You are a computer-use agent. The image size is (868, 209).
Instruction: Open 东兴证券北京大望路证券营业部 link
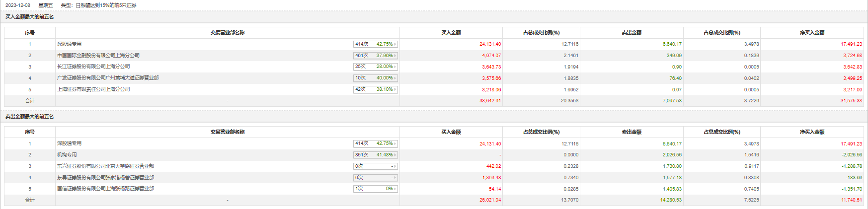105,166
